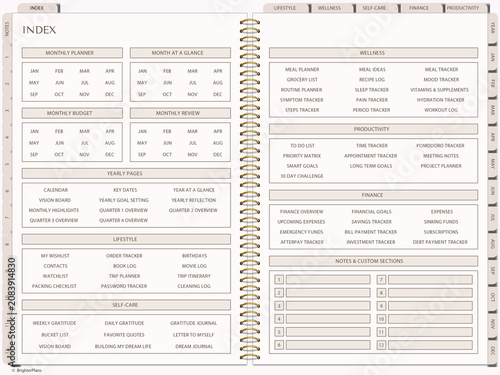
Task: Open the Pomodoro Tracker
Action: pyautogui.click(x=440, y=146)
